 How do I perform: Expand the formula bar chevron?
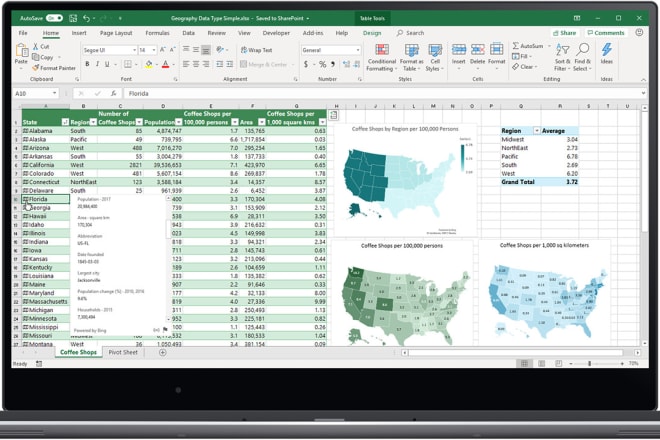[x=643, y=93]
